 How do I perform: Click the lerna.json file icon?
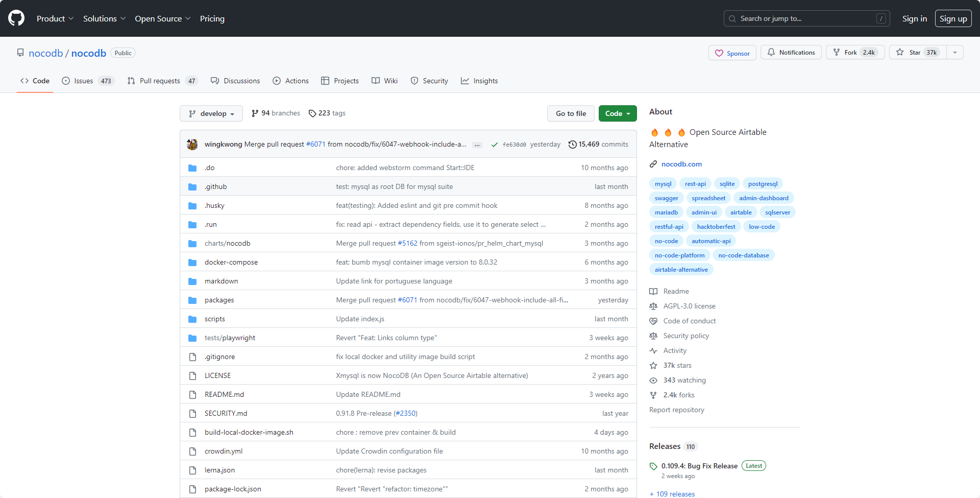coord(192,470)
